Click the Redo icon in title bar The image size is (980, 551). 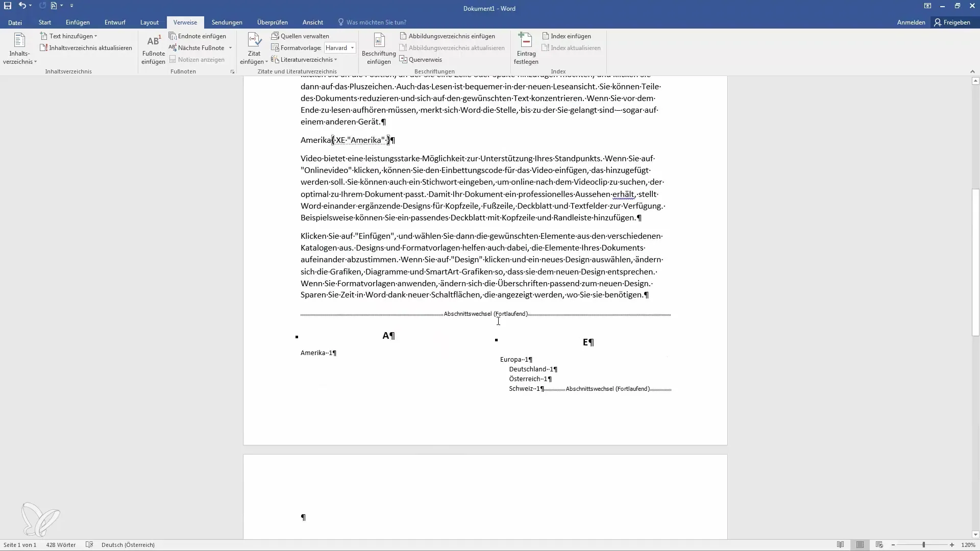[42, 6]
